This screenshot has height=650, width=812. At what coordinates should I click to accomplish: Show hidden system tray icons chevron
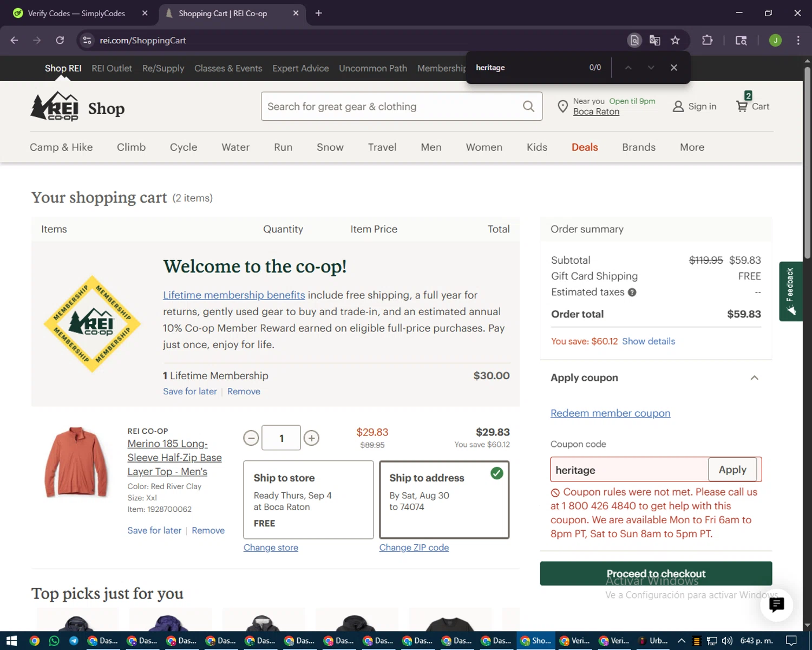(682, 641)
